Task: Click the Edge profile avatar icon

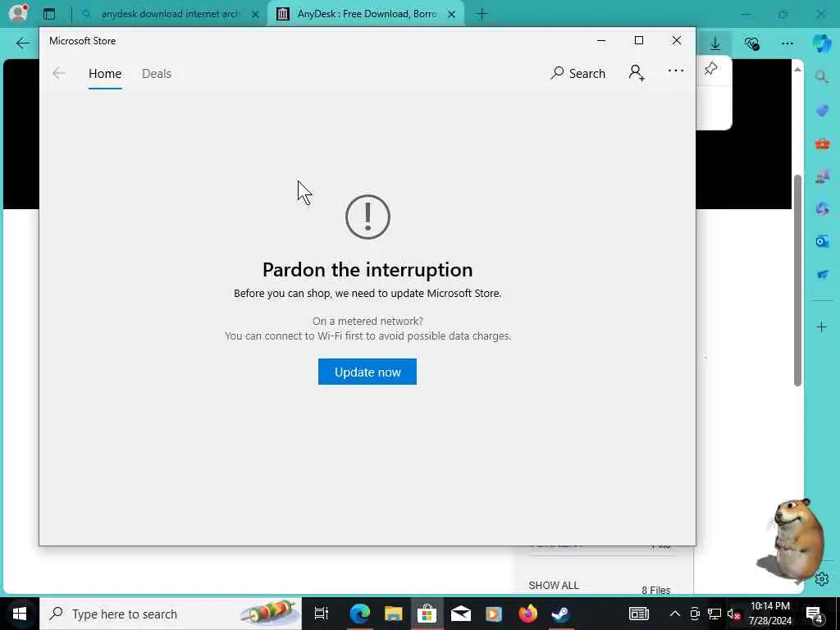Action: tap(18, 13)
